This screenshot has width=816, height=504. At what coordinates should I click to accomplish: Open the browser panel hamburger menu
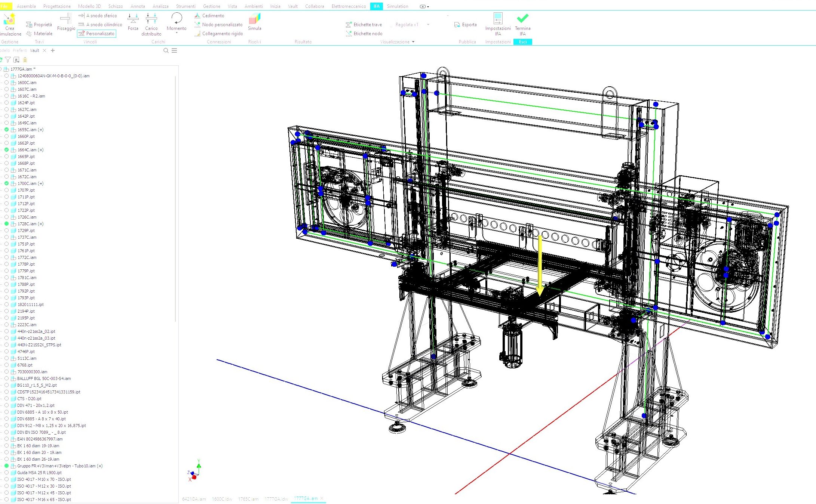[x=174, y=50]
